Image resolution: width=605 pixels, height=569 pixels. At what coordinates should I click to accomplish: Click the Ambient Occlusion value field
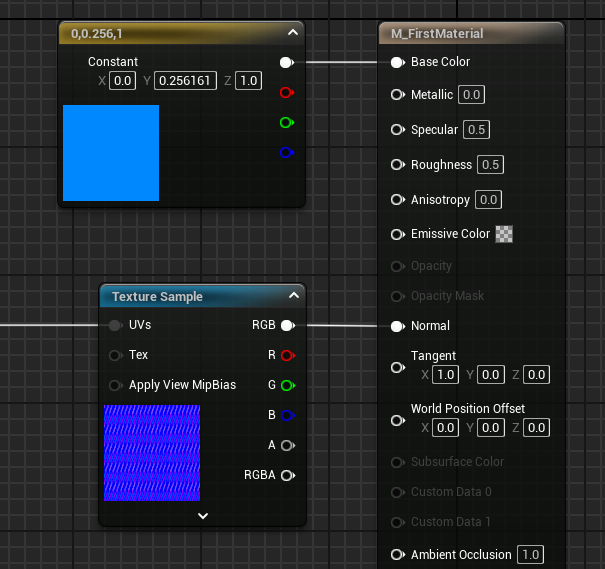pyautogui.click(x=531, y=555)
